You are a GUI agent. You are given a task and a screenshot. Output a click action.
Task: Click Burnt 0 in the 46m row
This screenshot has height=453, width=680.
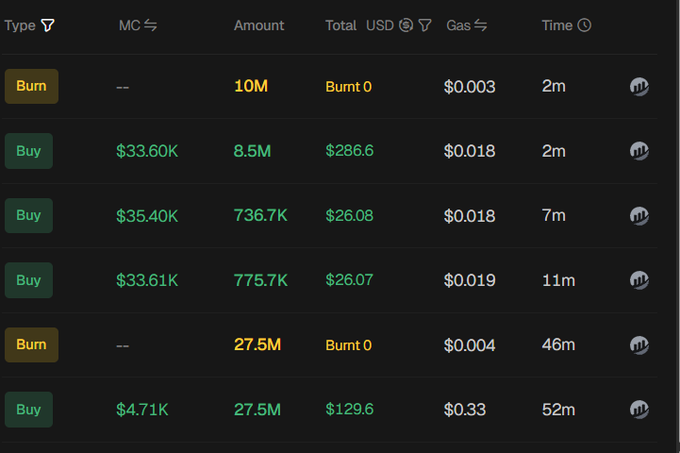[x=348, y=345]
